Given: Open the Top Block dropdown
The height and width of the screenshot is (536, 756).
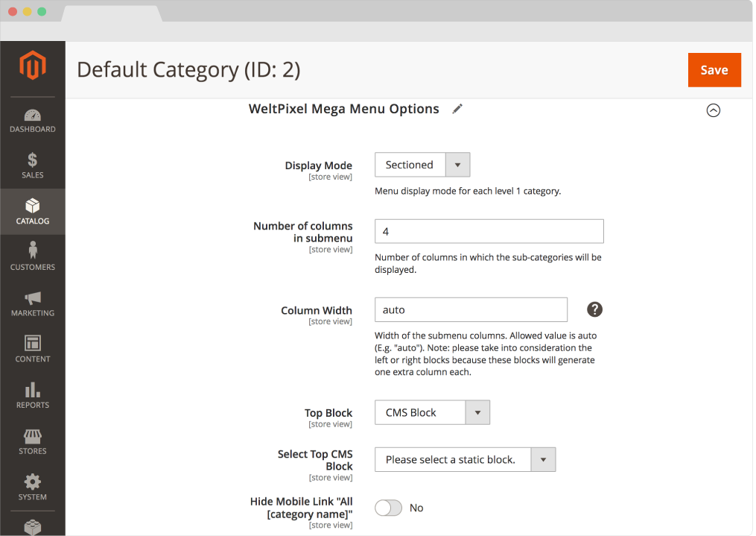Looking at the screenshot, I should coord(477,412).
